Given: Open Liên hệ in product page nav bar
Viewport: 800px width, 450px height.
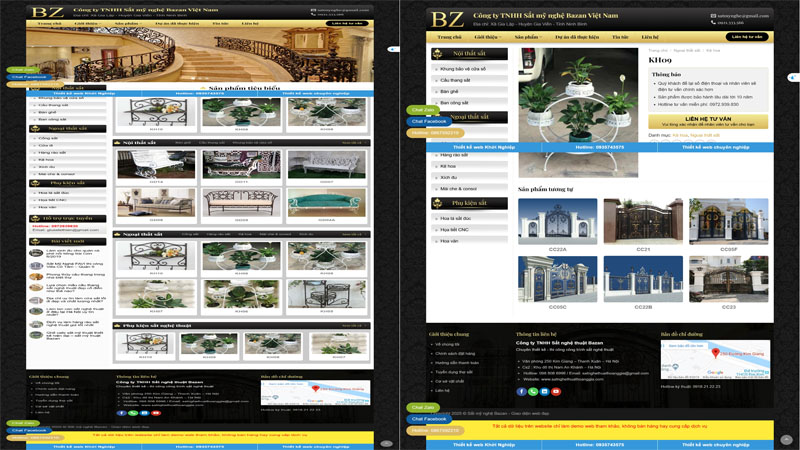Looking at the screenshot, I should pyautogui.click(x=649, y=37).
